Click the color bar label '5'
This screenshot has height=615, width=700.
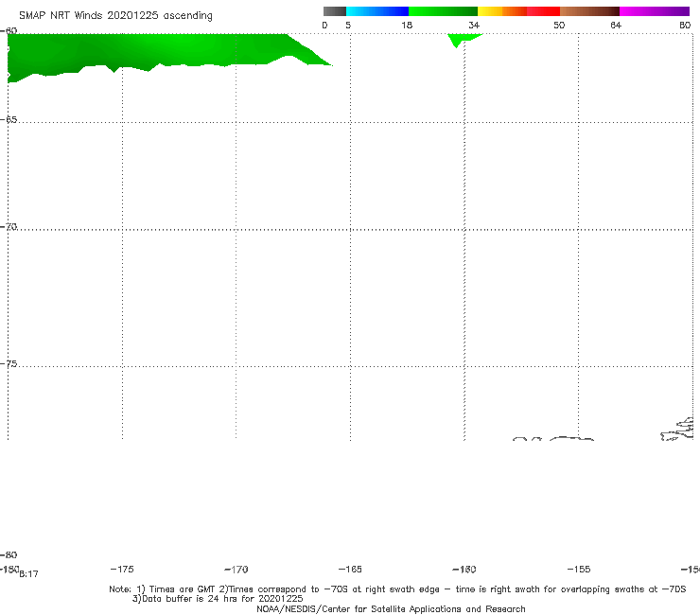click(x=348, y=26)
